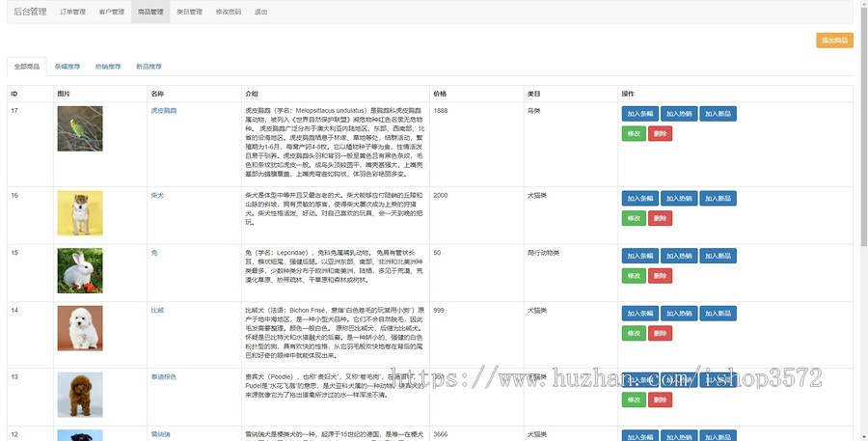Click 加入条幅 in the 兔 row
The width and height of the screenshot is (868, 441).
coord(640,256)
